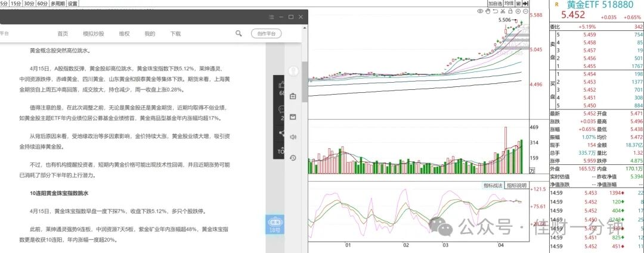The image size is (644, 253).
Task: Maximize the article window
Action: [291, 17]
